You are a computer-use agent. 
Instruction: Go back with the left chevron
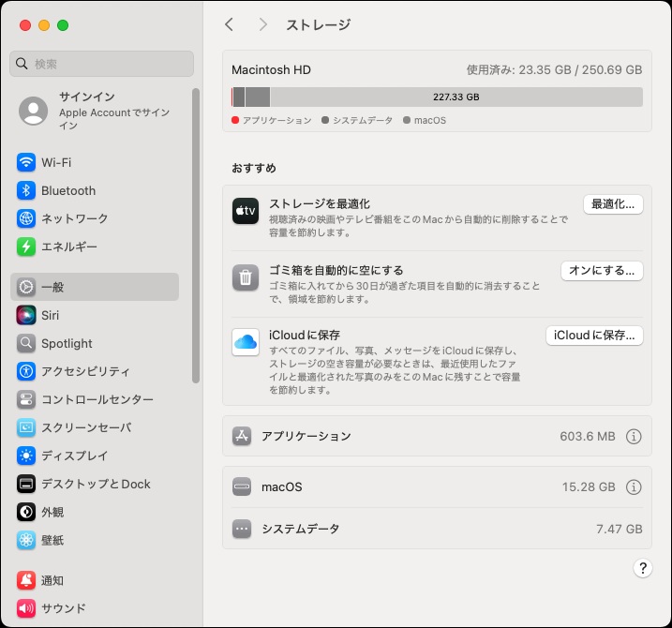click(230, 24)
